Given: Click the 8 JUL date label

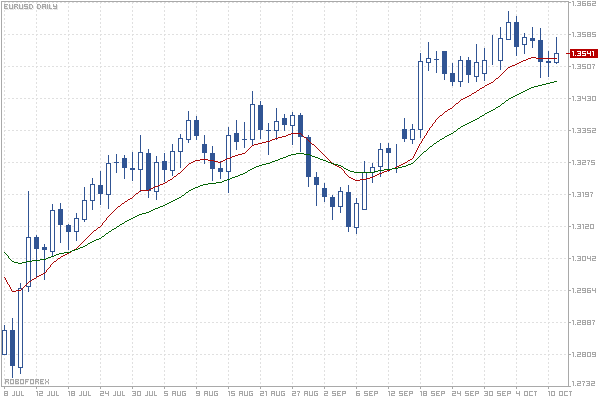Looking at the screenshot, I should [14, 393].
